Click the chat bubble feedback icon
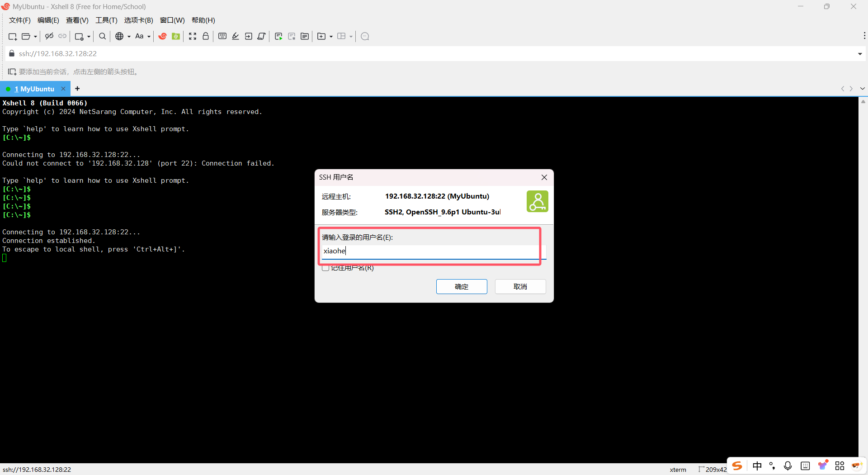The height and width of the screenshot is (475, 868). [365, 36]
